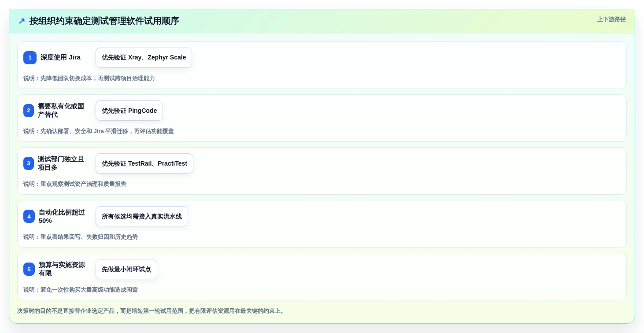This screenshot has height=333, width=644.
Task: Click the 上下游路径 label
Action: click(x=611, y=19)
